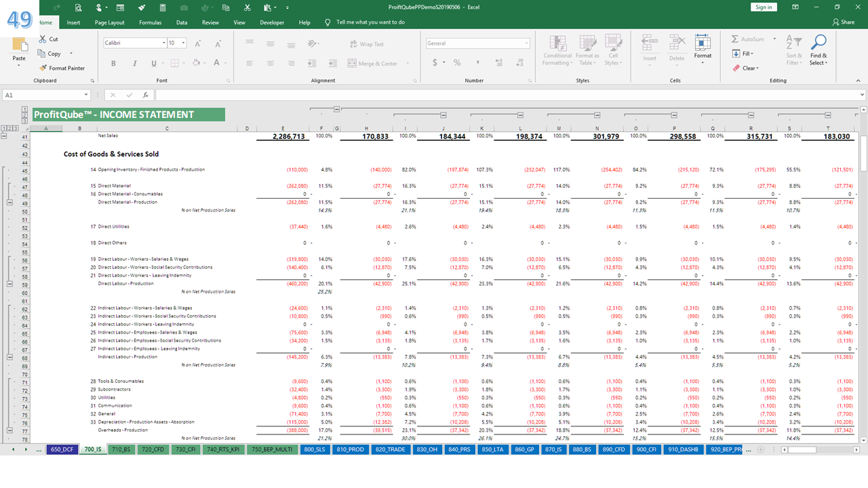Click the Orientation text-angle icon

pyautogui.click(x=313, y=43)
